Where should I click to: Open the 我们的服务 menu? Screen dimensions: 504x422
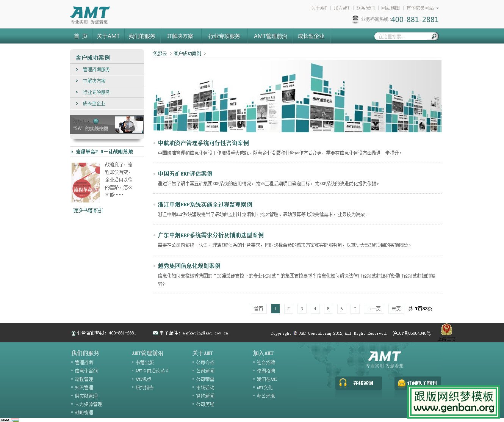click(x=142, y=36)
